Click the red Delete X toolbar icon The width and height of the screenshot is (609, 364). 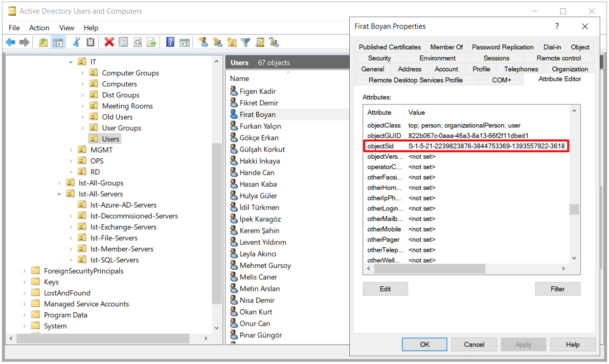[x=109, y=43]
